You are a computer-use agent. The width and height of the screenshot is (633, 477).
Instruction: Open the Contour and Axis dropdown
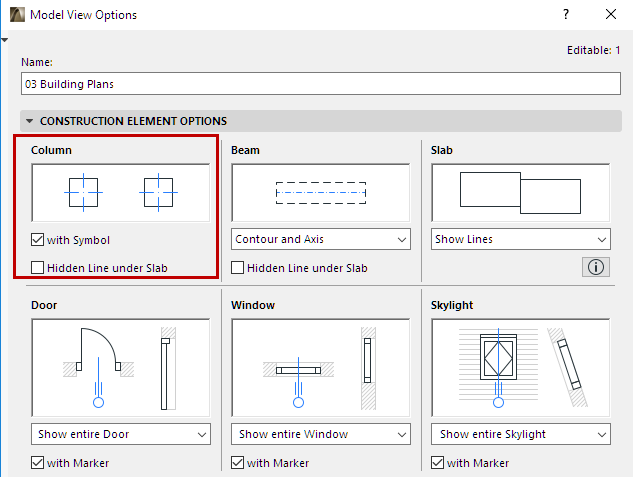(x=321, y=240)
